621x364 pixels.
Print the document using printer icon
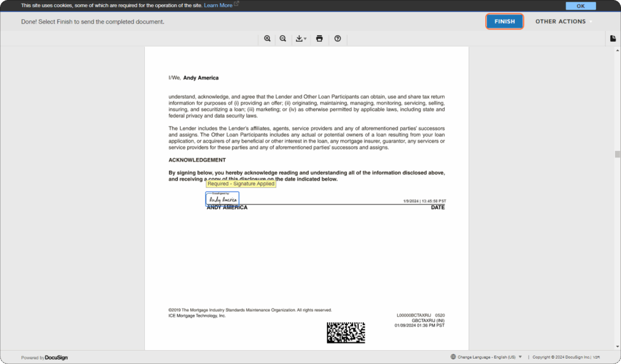(x=319, y=38)
